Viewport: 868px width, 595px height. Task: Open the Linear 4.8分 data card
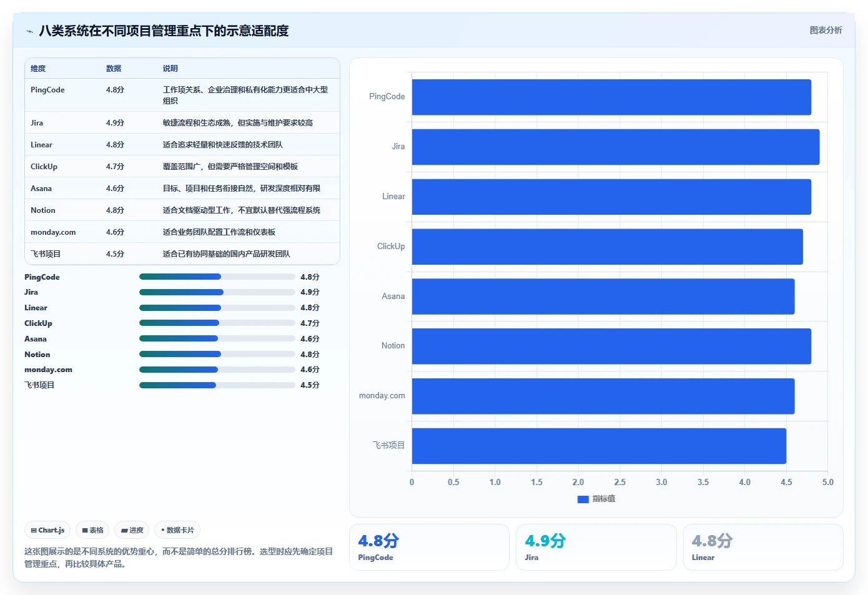point(763,547)
